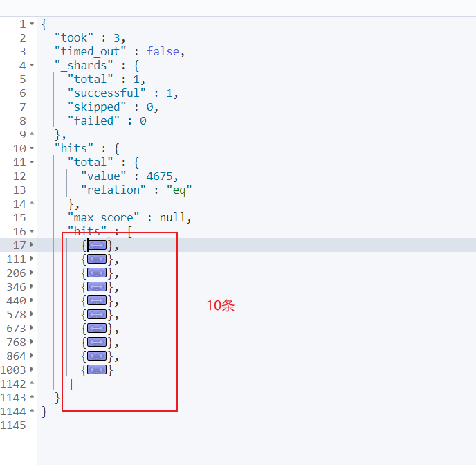
Task: Collapse the root object at line 1
Action: pos(32,24)
